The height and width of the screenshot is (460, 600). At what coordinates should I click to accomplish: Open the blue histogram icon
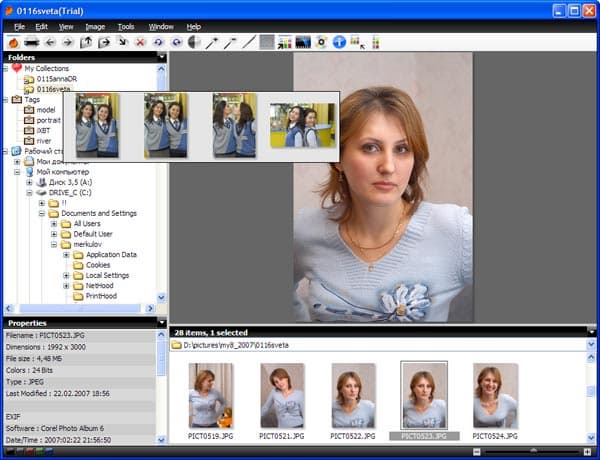pos(303,42)
